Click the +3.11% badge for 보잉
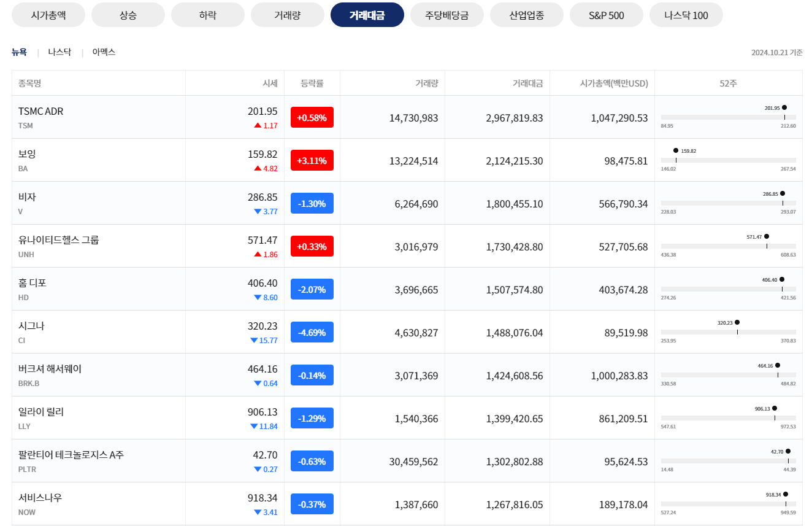This screenshot has width=812, height=526. pos(312,160)
